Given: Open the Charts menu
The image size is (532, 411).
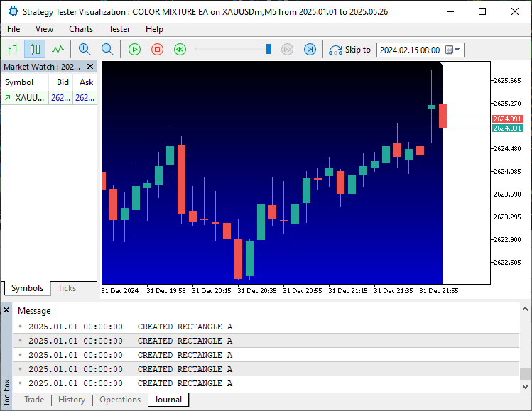Looking at the screenshot, I should click(x=81, y=29).
